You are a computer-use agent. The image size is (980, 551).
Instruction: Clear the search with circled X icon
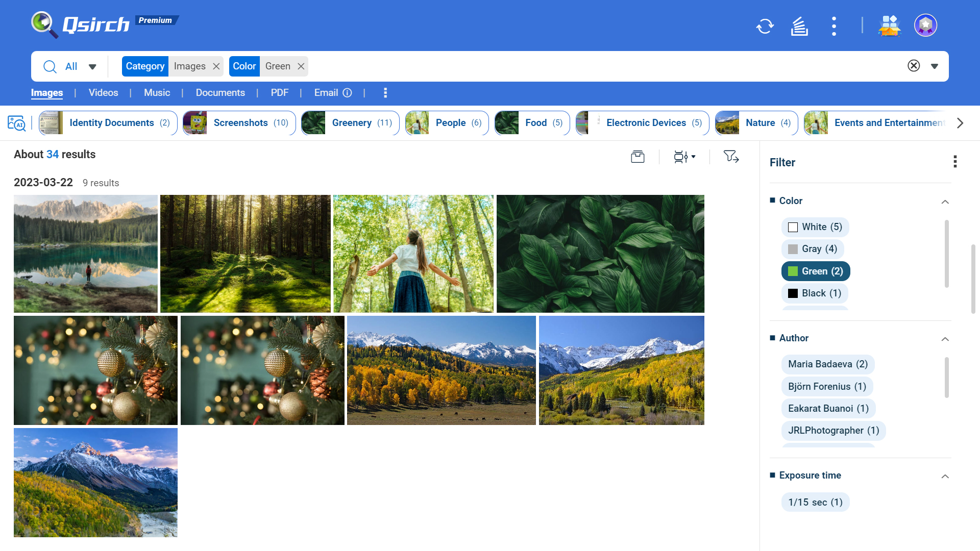point(914,66)
